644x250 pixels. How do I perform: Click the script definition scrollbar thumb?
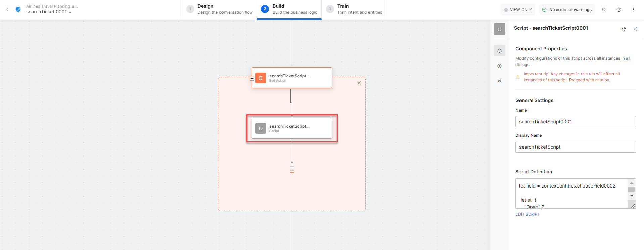click(x=632, y=190)
